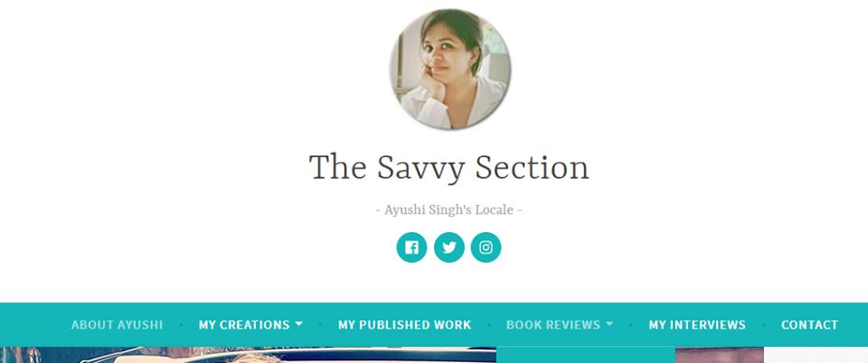This screenshot has height=363, width=868.
Task: Go to My Published Work
Action: click(405, 325)
